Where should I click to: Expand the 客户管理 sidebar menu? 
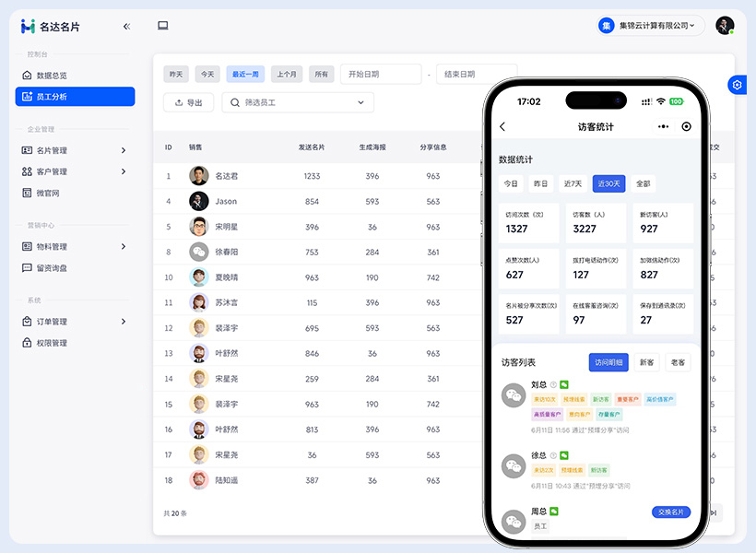pos(75,171)
